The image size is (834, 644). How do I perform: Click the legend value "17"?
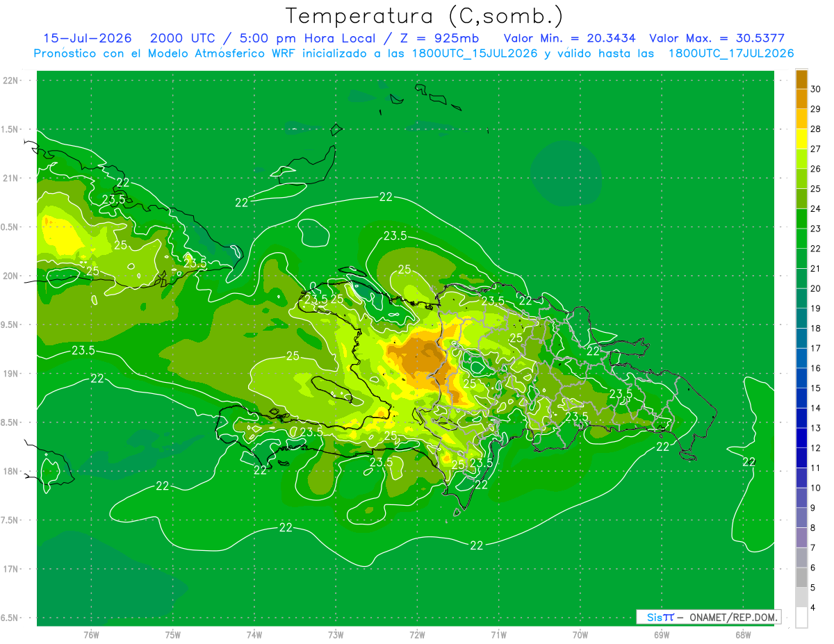(x=816, y=349)
